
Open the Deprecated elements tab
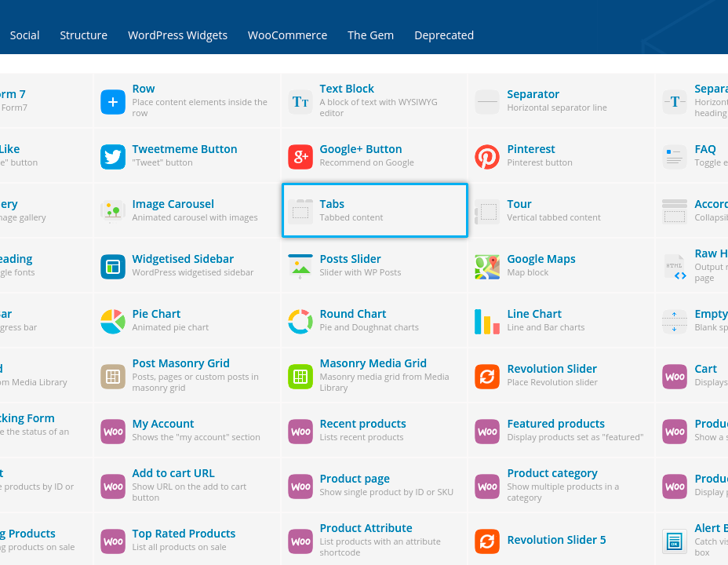(x=444, y=35)
